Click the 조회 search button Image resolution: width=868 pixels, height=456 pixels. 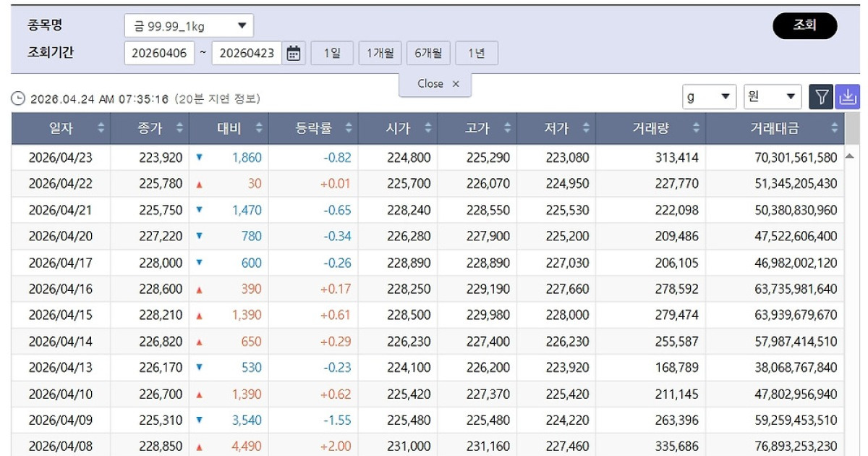click(x=805, y=24)
